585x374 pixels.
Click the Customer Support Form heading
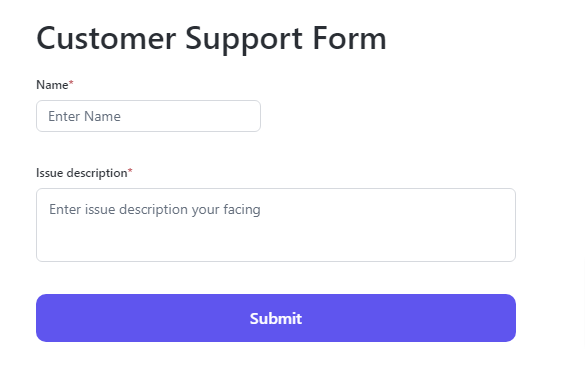pos(211,38)
